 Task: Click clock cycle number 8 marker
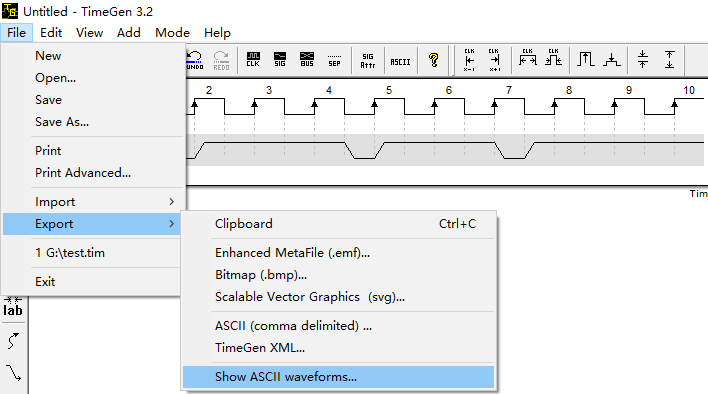click(569, 90)
